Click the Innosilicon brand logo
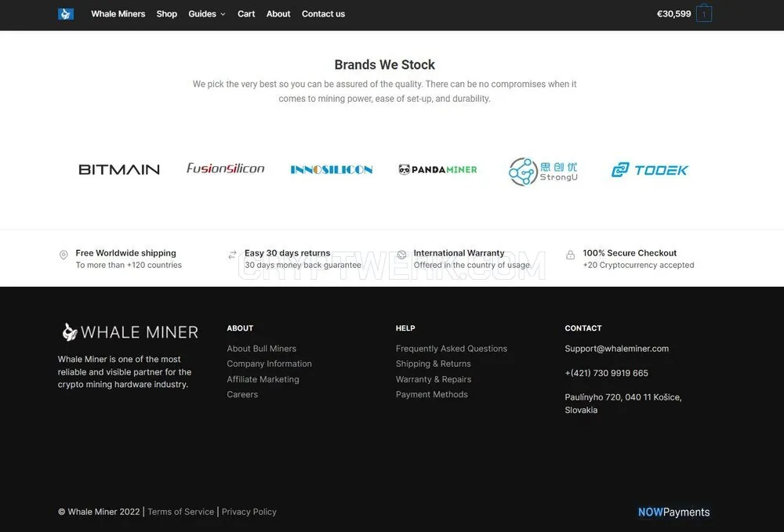 [332, 170]
